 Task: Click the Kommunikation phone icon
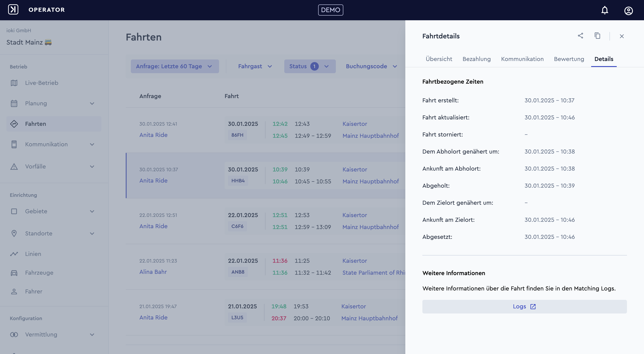(14, 144)
